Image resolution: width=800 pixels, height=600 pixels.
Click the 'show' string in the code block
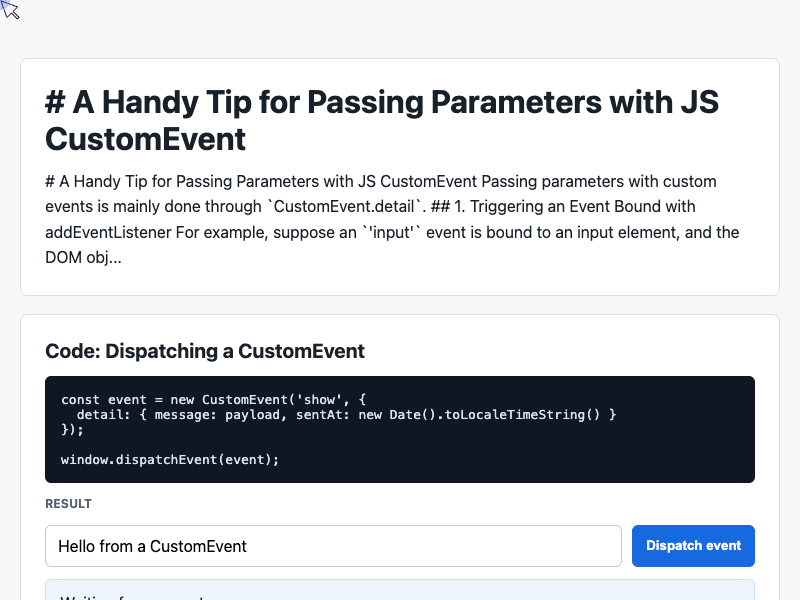point(319,399)
